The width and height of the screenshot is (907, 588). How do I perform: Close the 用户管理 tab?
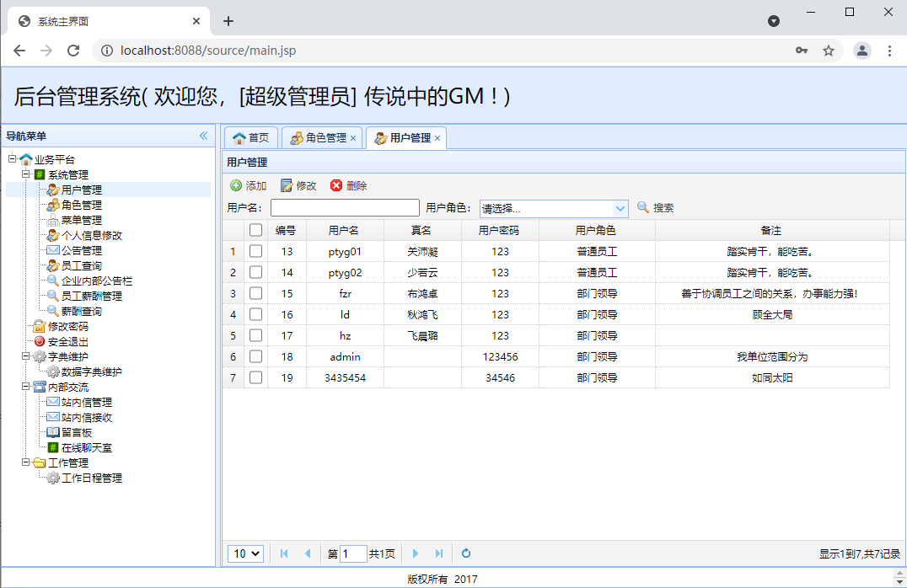click(x=437, y=138)
